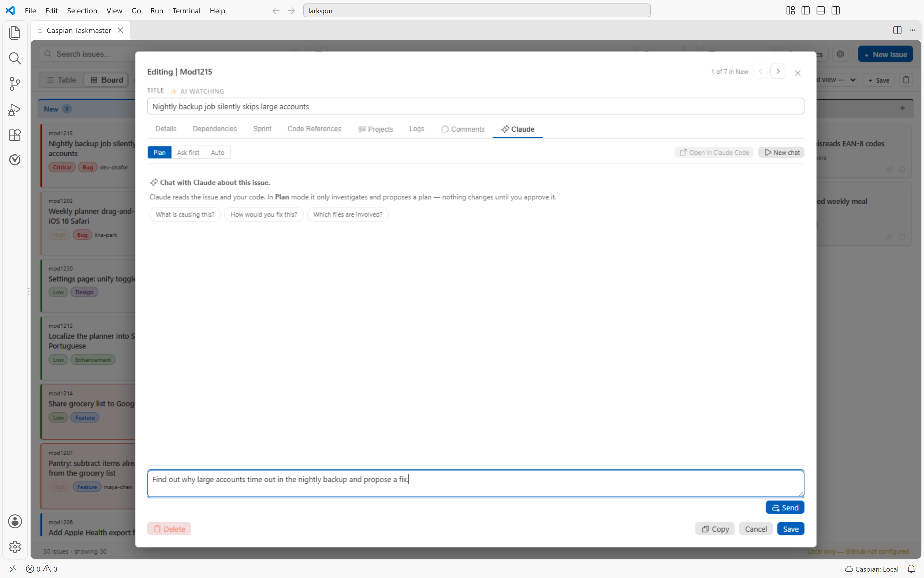
Task: Open the Selection menu
Action: pyautogui.click(x=82, y=11)
